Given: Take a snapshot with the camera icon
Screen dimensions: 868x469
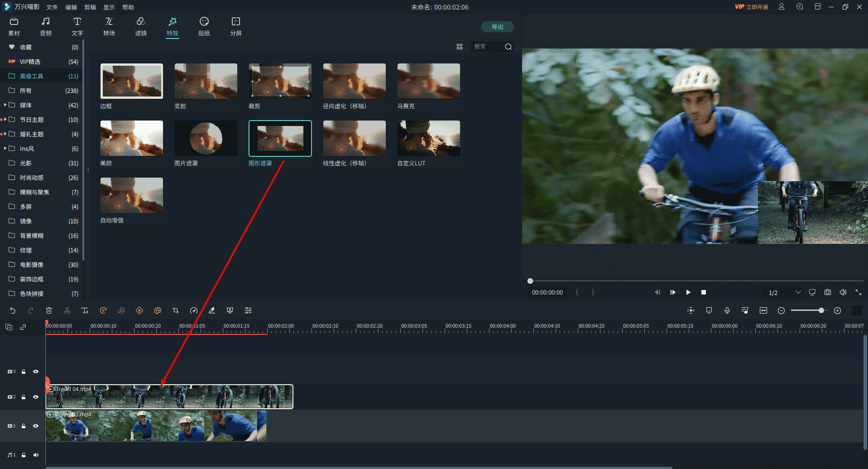Looking at the screenshot, I should pos(828,292).
